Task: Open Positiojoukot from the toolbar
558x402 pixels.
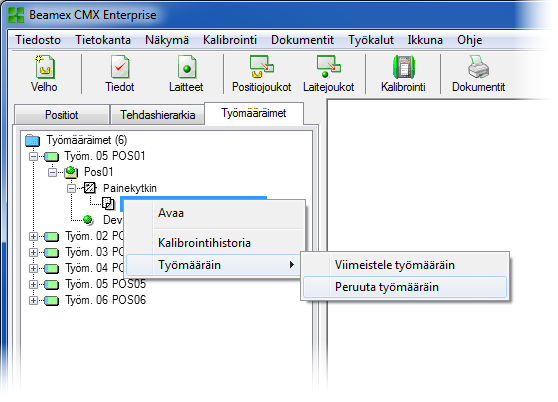Action: (x=262, y=66)
